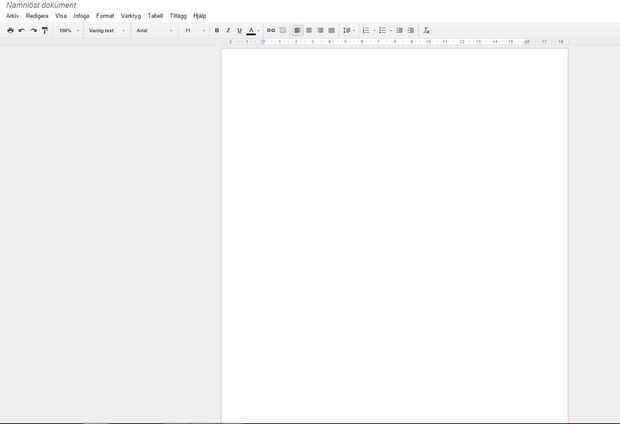
Task: Select the Paint format tool
Action: (45, 30)
